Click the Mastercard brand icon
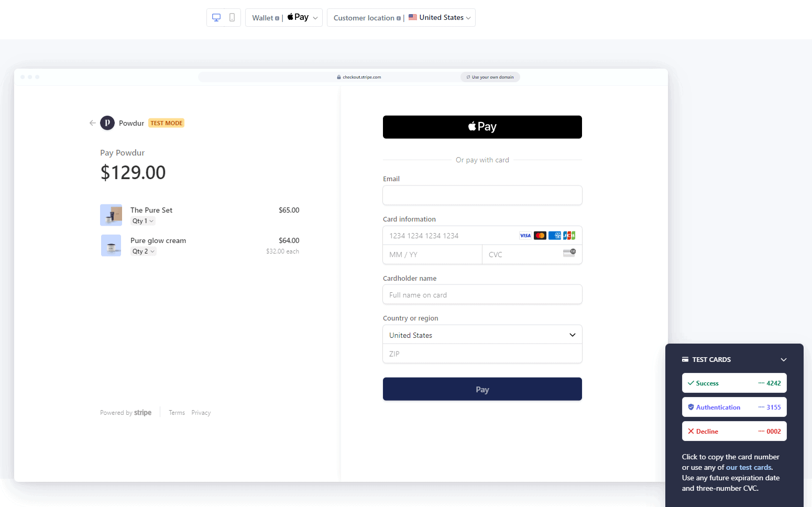This screenshot has height=507, width=812. [540, 235]
